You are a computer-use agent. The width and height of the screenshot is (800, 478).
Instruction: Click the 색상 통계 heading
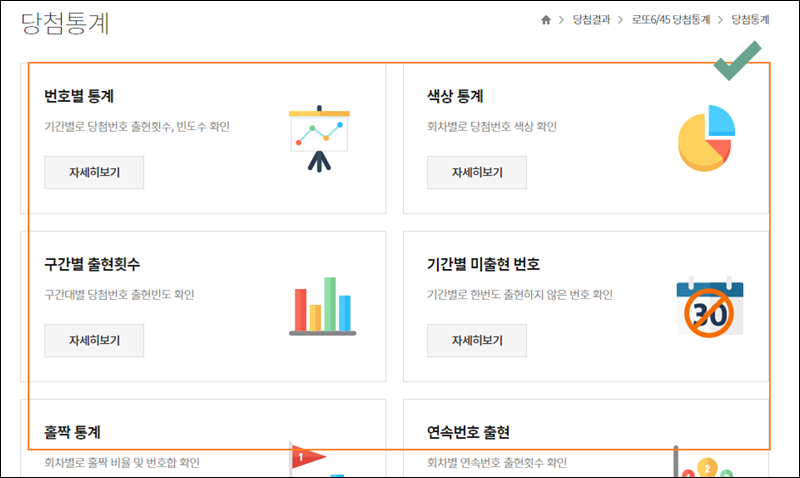455,96
